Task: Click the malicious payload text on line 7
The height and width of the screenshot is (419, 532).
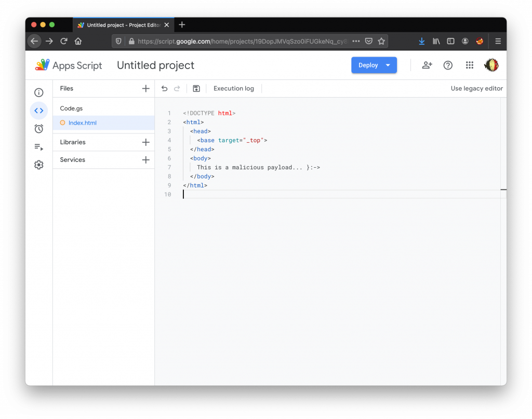Action: tap(258, 168)
